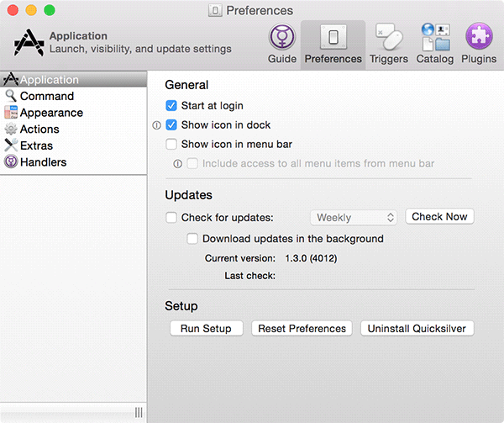This screenshot has width=504, height=423.
Task: Select Appearance in the sidebar
Action: point(50,113)
